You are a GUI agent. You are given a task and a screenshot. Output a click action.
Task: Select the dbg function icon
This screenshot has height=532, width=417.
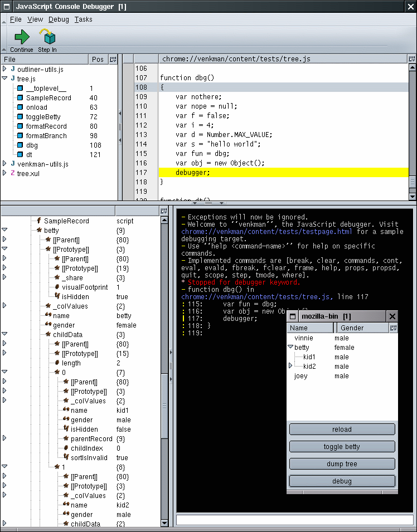[20, 145]
